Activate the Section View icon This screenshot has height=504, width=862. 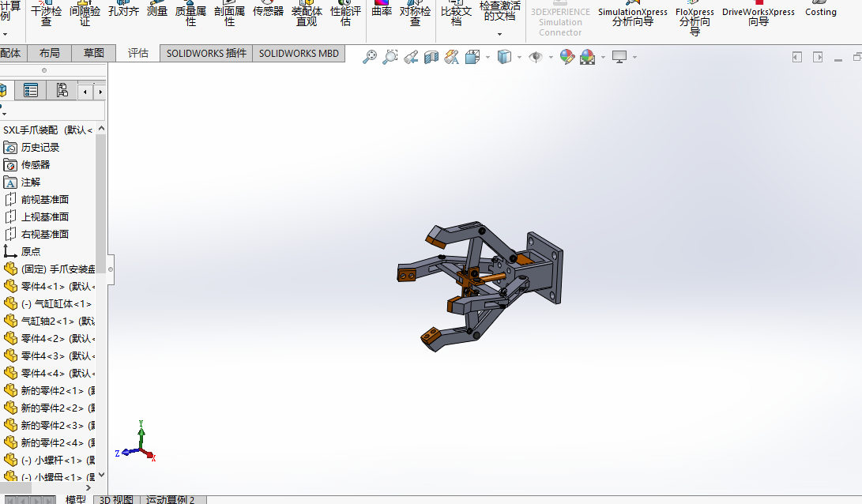(431, 57)
